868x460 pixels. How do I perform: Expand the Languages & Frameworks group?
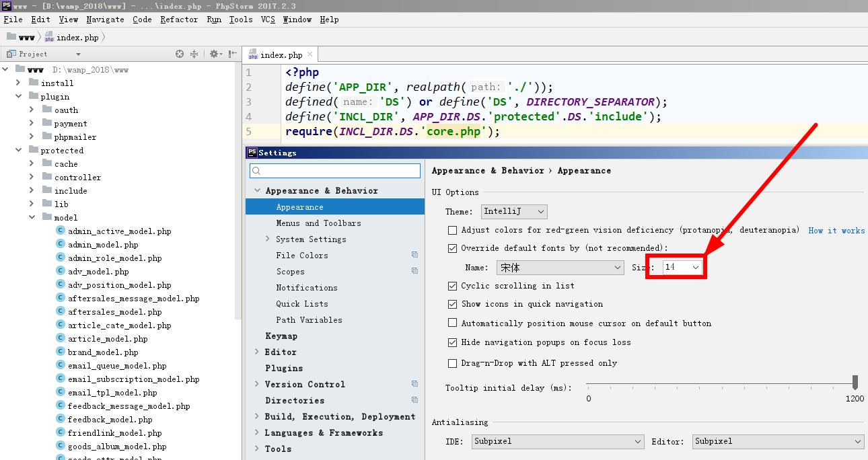tap(257, 432)
